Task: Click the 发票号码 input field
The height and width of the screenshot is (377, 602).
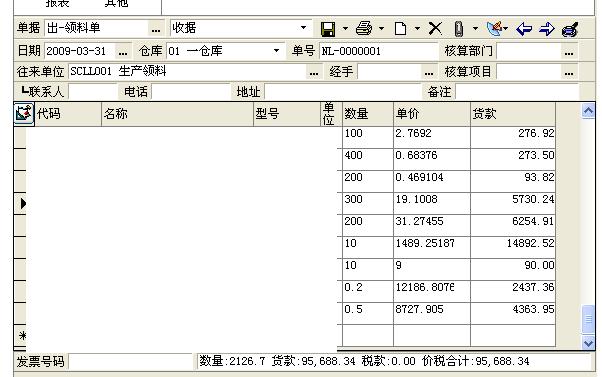Action: tap(131, 362)
